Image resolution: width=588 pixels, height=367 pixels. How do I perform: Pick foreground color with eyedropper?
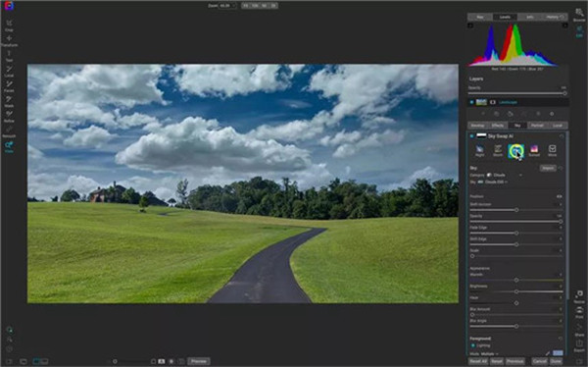click(548, 353)
